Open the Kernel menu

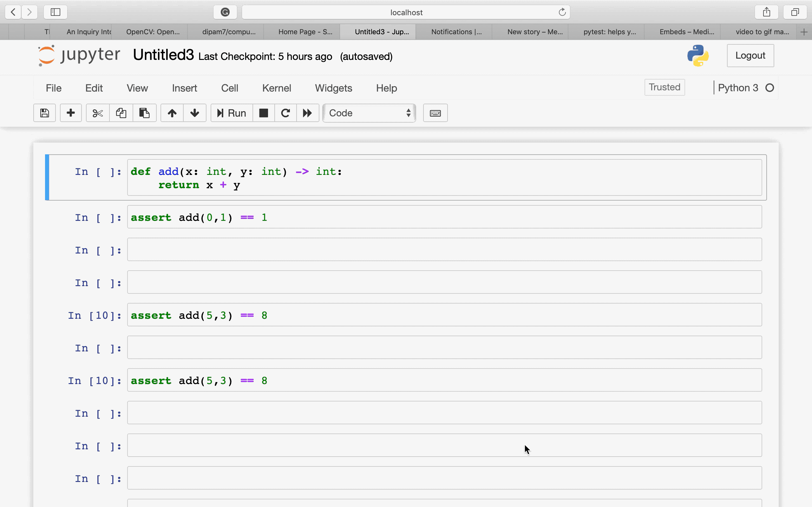click(276, 88)
